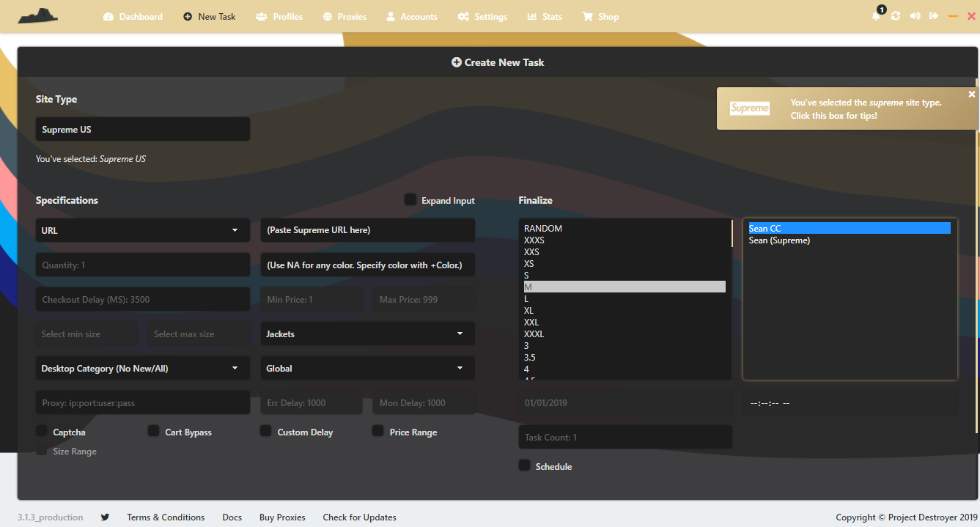Click the person Accounts icon
Screen dimensions: 980x527
point(391,16)
